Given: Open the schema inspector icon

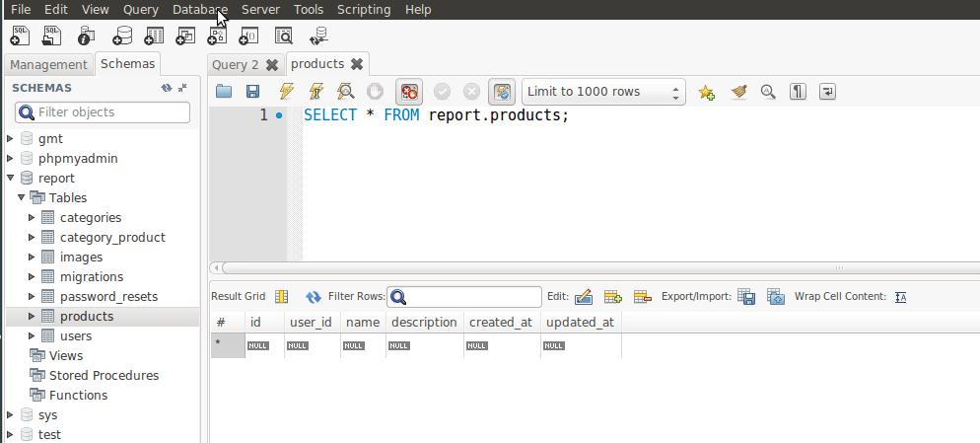Looking at the screenshot, I should click(x=86, y=36).
